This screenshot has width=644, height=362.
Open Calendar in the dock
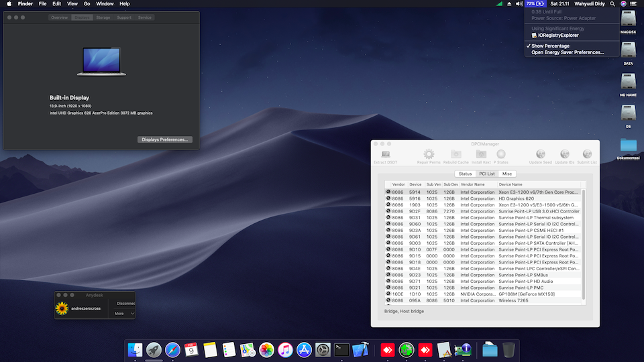click(191, 350)
